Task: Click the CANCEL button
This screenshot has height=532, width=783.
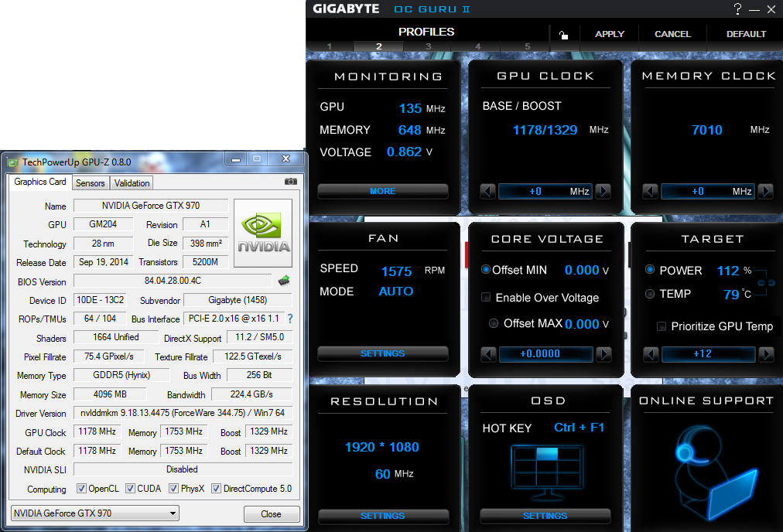Action: pos(672,34)
